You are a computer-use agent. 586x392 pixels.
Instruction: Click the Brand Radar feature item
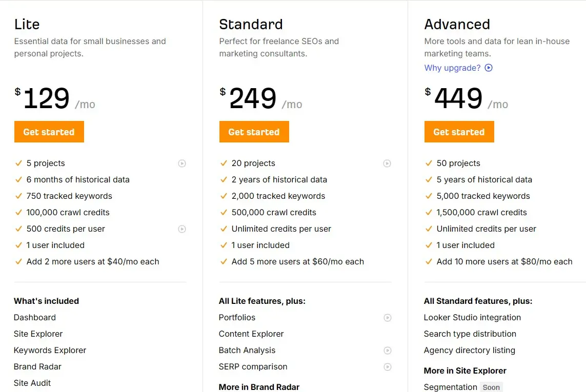click(x=37, y=367)
